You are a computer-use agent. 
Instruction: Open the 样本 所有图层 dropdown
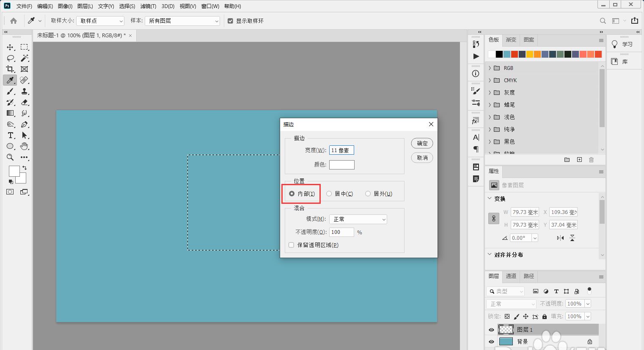[x=183, y=21]
